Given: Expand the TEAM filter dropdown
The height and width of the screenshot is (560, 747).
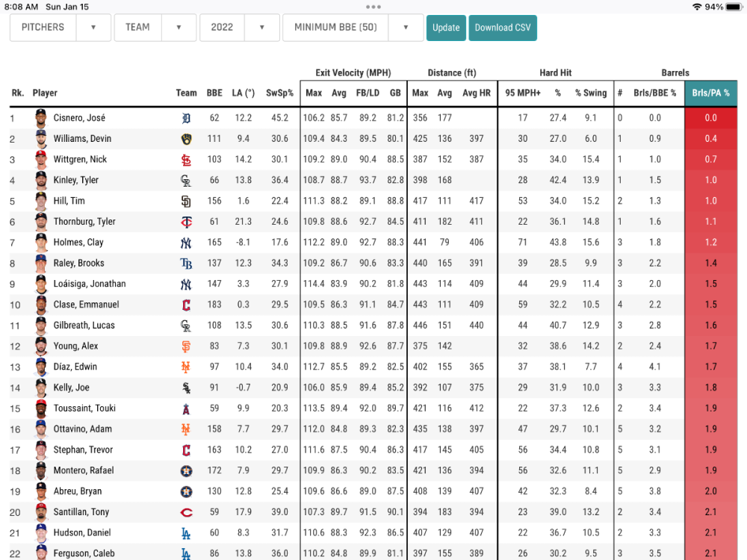Looking at the screenshot, I should point(154,28).
